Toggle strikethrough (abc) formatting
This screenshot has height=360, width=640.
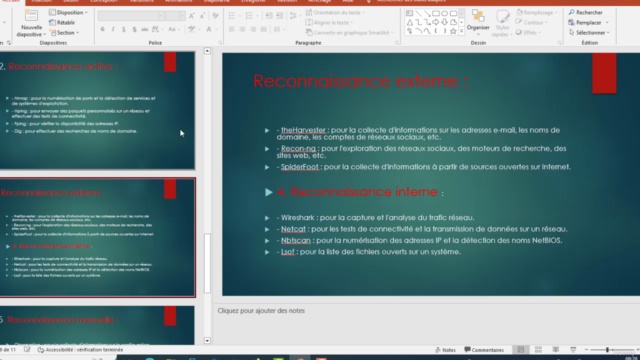point(144,29)
